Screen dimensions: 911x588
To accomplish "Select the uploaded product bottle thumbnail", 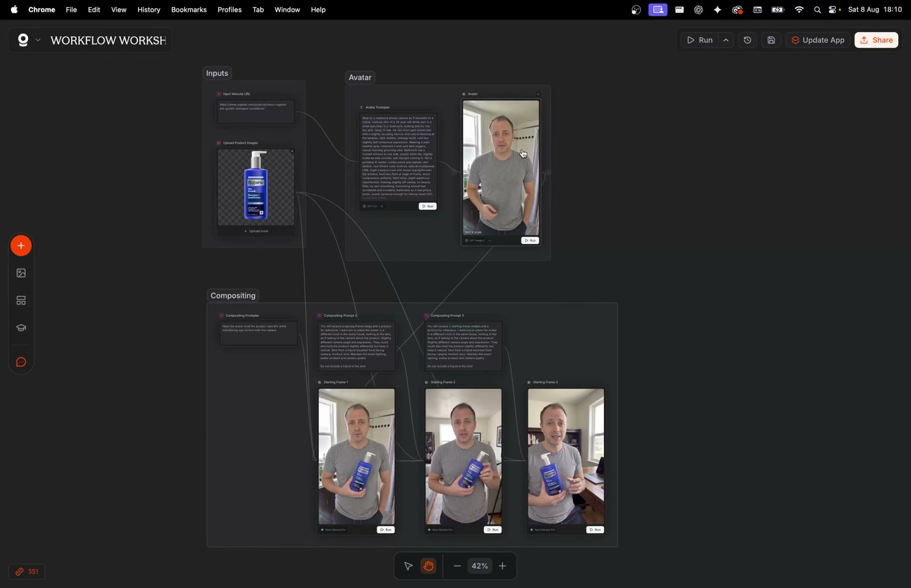I will [x=256, y=187].
